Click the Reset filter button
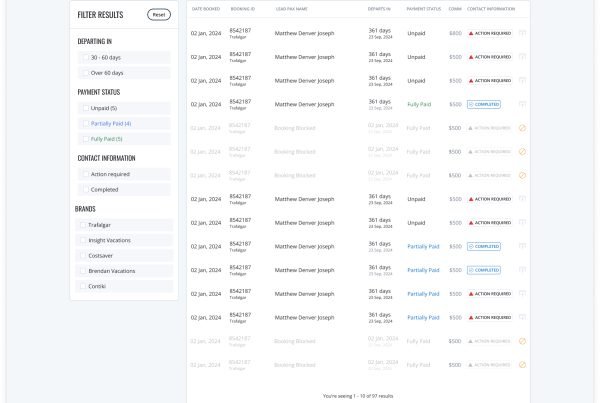 (158, 15)
